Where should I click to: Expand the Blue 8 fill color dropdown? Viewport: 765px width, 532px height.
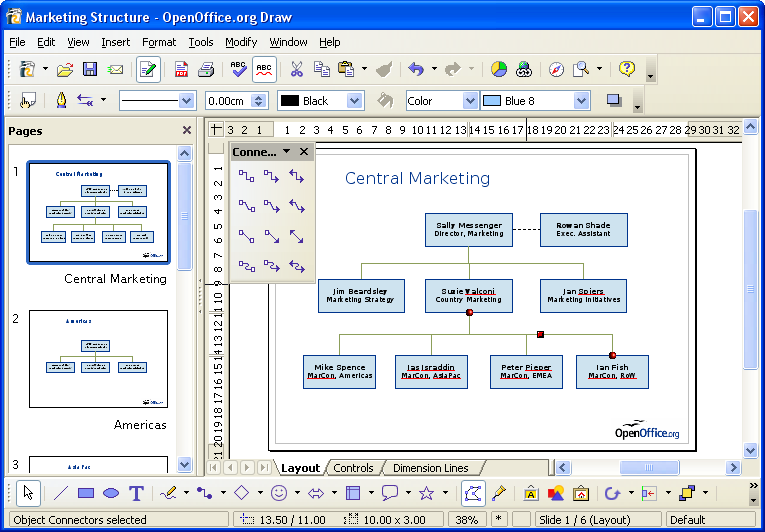pos(581,101)
